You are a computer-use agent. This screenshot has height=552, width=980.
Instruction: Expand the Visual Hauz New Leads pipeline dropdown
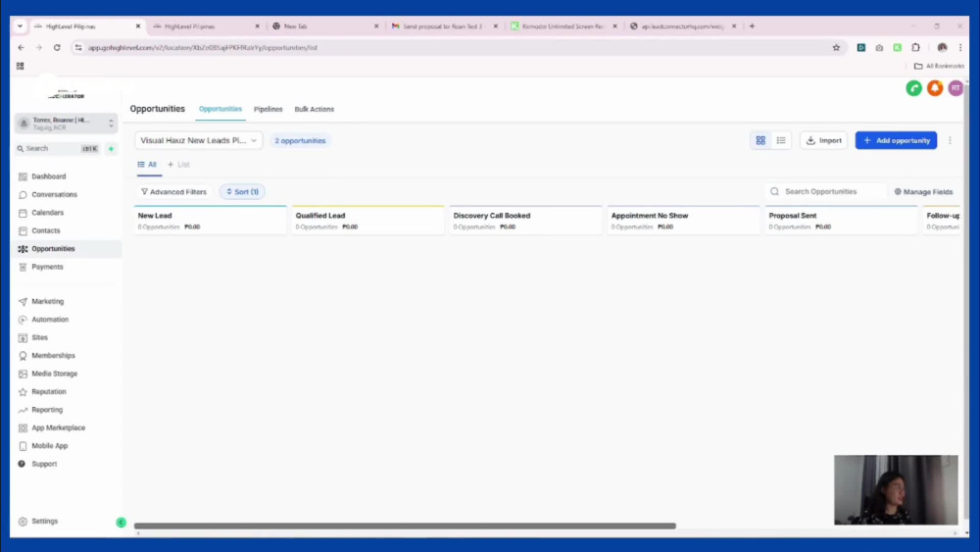click(199, 140)
